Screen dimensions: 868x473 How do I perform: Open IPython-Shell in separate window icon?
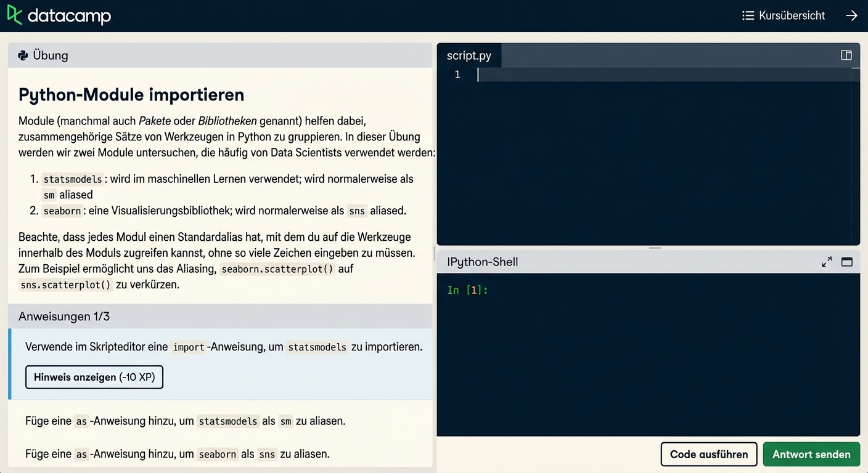(846, 261)
